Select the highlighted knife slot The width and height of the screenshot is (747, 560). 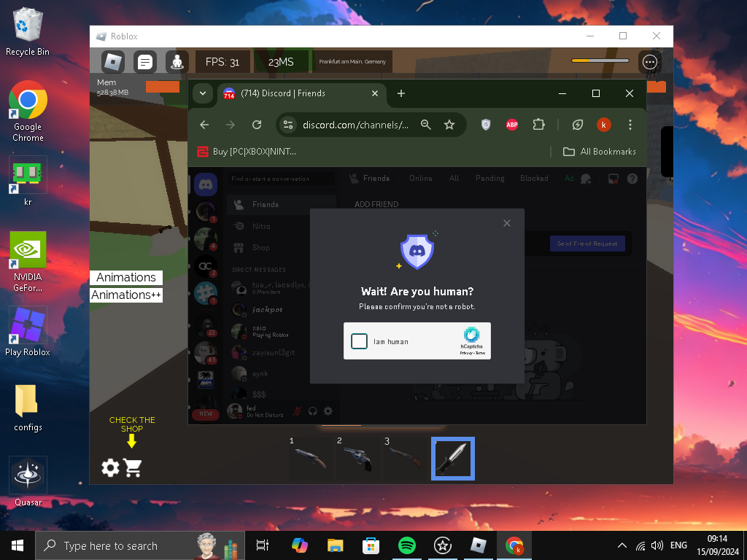(x=453, y=459)
